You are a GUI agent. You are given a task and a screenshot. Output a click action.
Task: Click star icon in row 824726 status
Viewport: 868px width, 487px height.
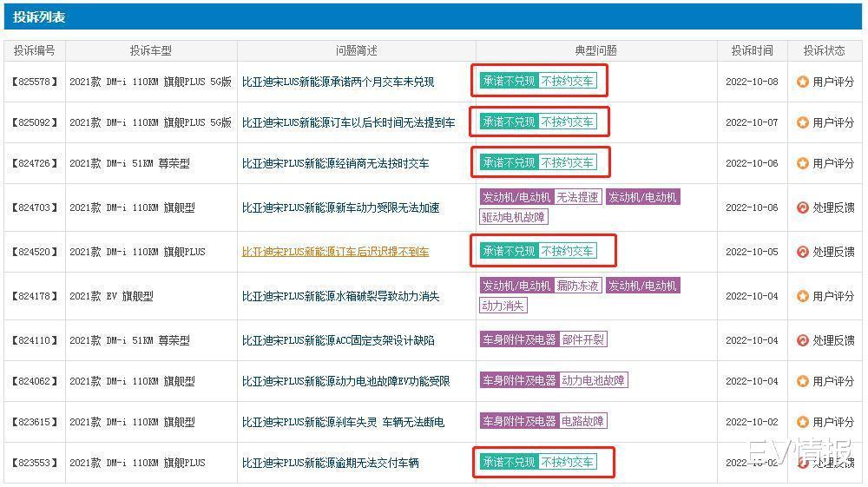pyautogui.click(x=802, y=163)
